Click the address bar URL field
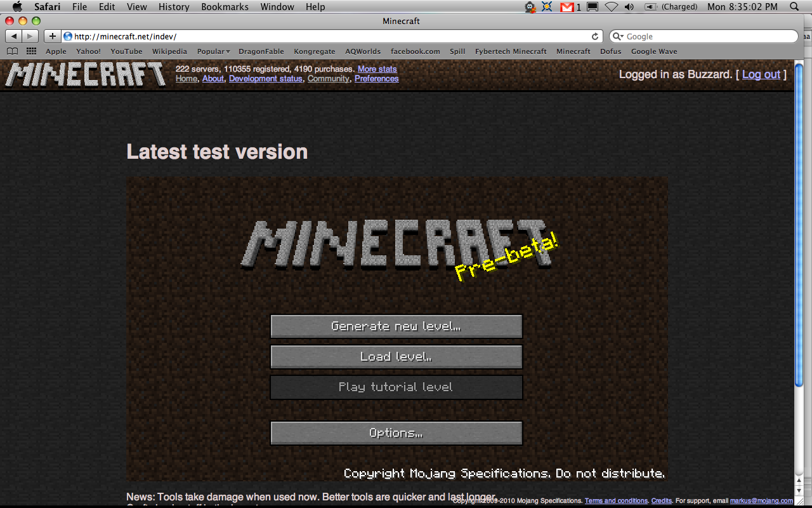Image resolution: width=812 pixels, height=508 pixels. pyautogui.click(x=333, y=36)
